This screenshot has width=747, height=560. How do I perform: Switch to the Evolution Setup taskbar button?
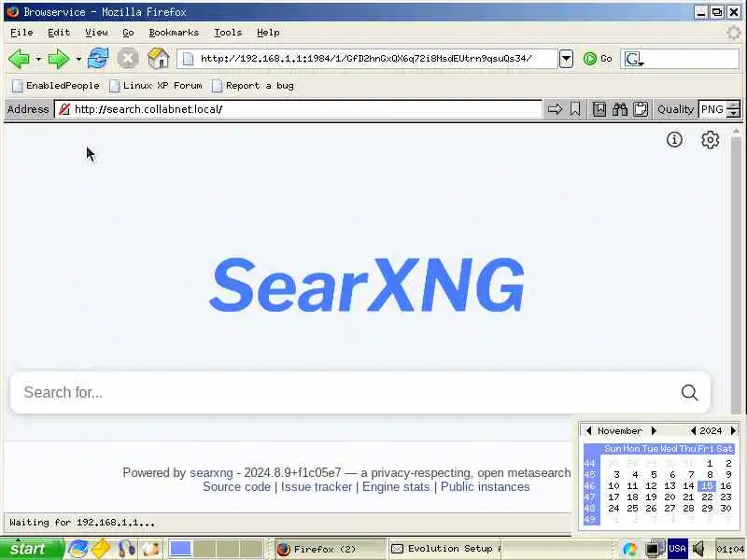[444, 549]
